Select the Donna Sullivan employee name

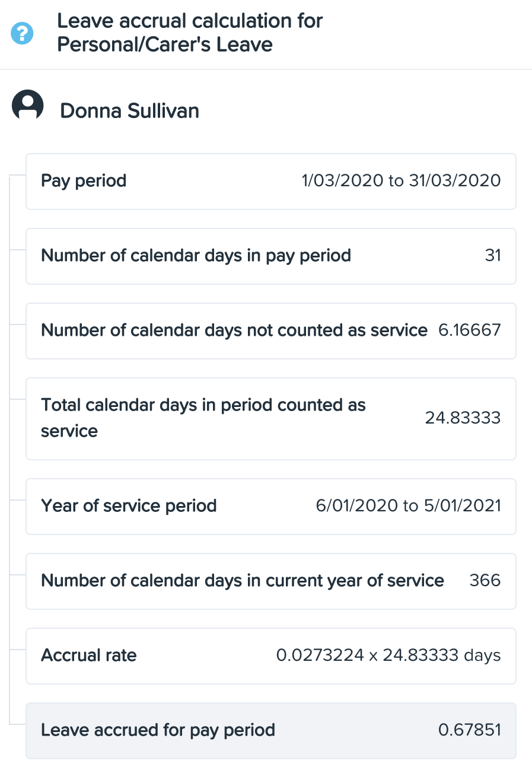130,111
